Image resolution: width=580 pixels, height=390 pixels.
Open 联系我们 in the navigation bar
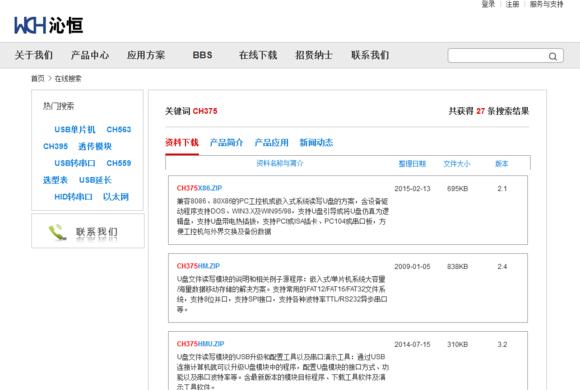[370, 55]
